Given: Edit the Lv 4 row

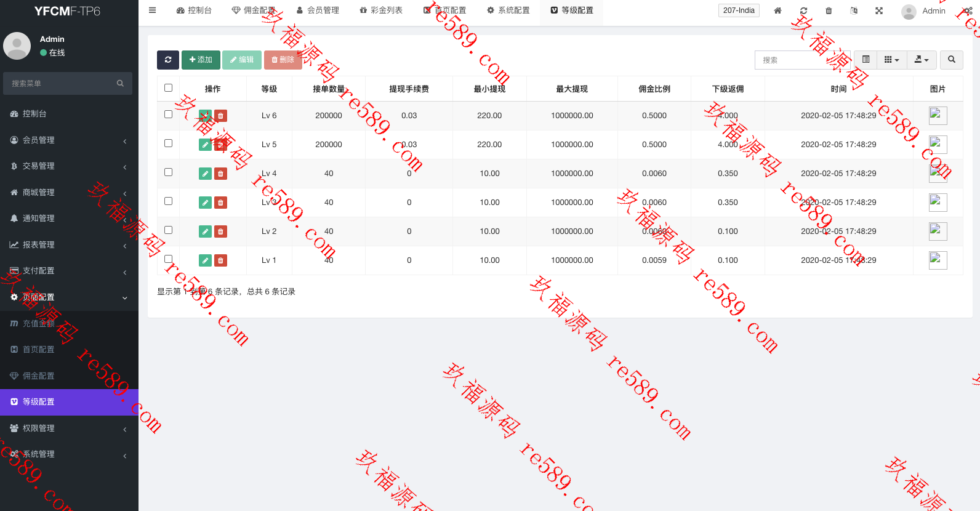Looking at the screenshot, I should click(x=205, y=174).
